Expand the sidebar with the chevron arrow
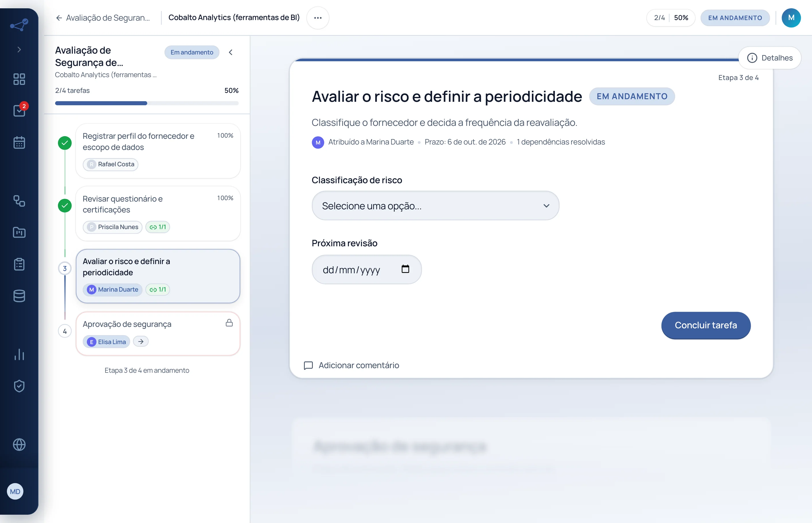The image size is (812, 523). (19, 50)
